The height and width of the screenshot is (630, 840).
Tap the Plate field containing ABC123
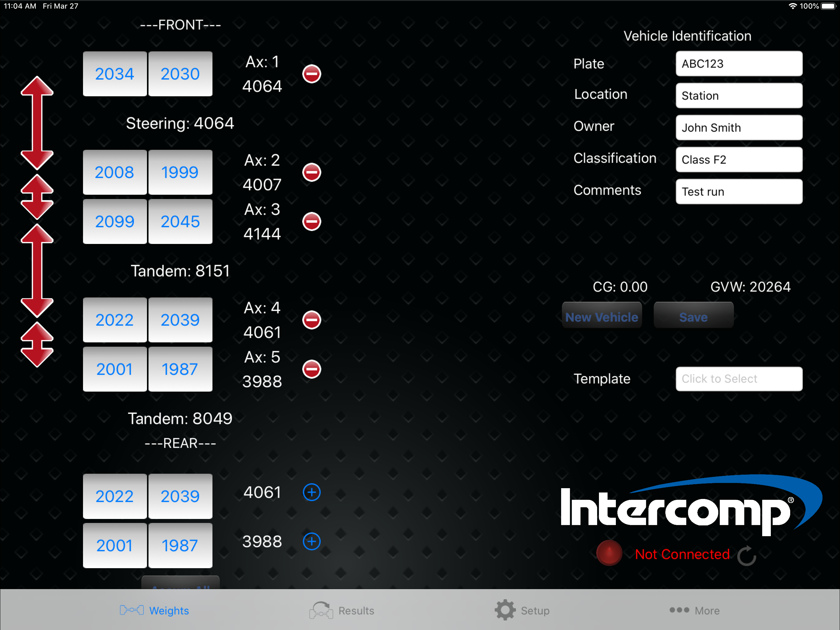pos(739,64)
